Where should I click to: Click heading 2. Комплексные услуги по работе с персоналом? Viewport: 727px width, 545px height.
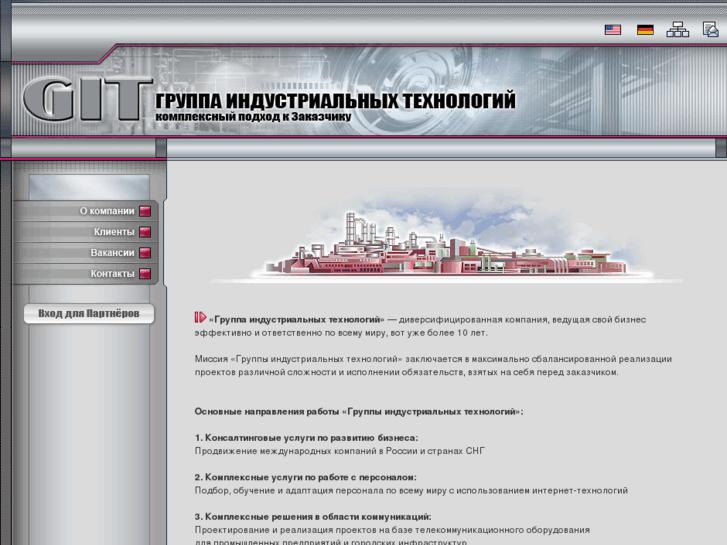click(x=306, y=477)
